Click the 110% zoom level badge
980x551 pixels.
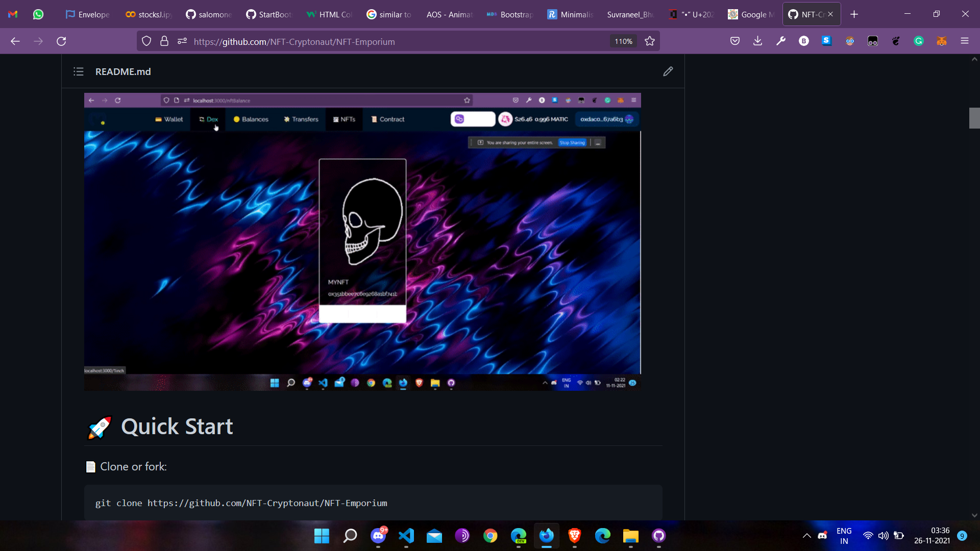point(623,41)
